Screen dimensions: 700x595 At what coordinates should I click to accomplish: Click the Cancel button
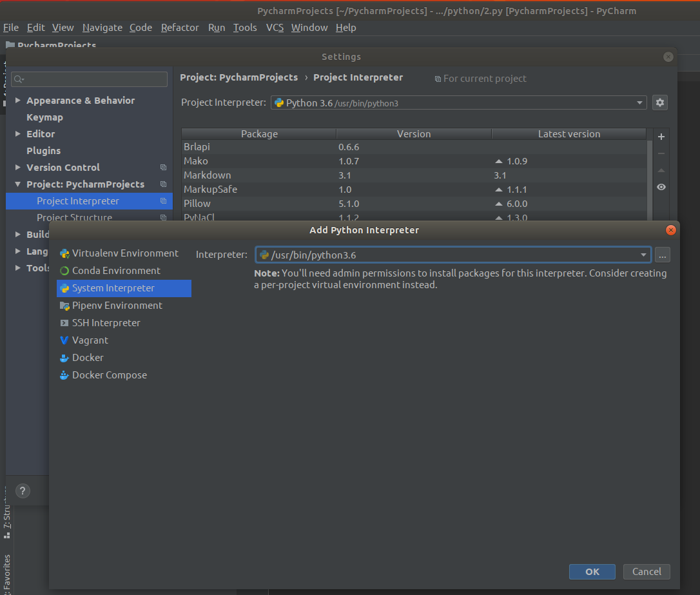tap(647, 572)
